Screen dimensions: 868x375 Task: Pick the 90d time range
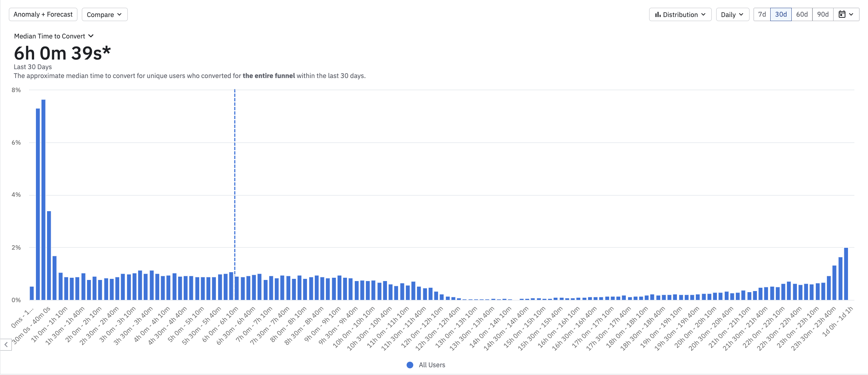822,14
